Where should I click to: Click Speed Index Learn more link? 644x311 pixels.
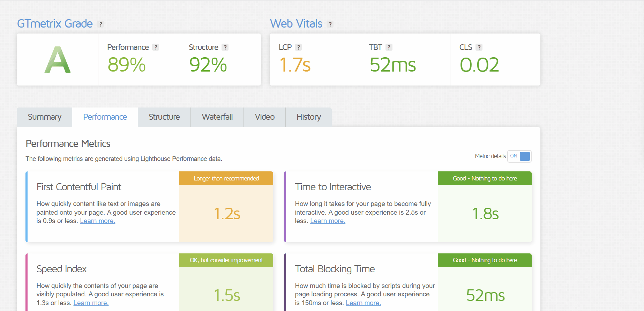point(91,303)
